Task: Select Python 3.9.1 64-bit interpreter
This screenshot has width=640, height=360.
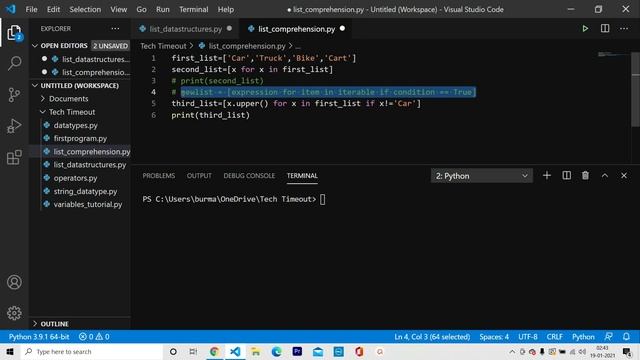Action: (39, 337)
